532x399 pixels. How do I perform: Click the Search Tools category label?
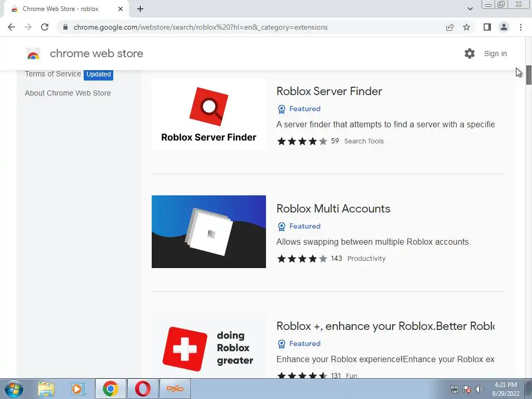click(x=364, y=141)
